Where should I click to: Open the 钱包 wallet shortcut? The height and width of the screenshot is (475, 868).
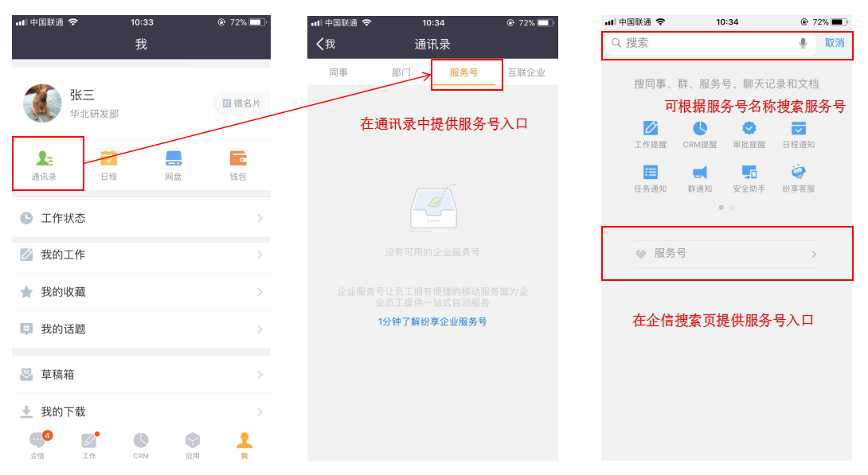238,165
